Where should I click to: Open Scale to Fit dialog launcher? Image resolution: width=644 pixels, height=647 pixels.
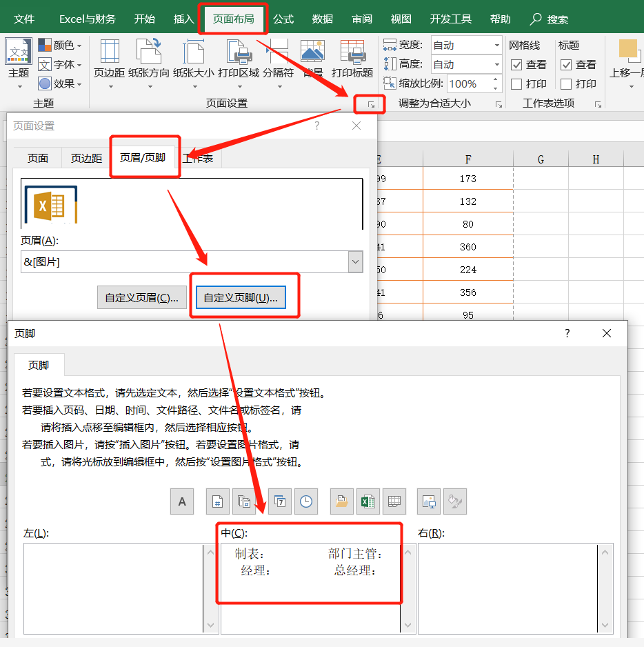pyautogui.click(x=499, y=105)
